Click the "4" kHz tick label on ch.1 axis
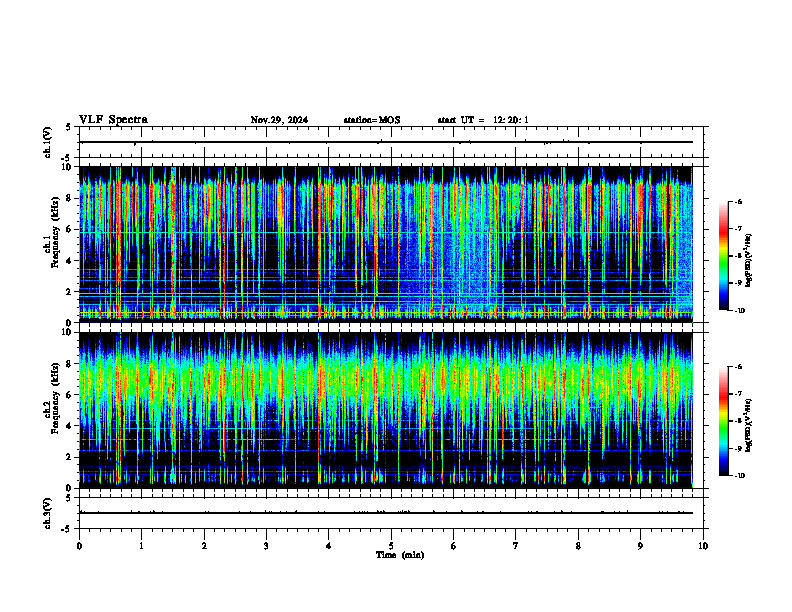The height and width of the screenshot is (612, 792). pyautogui.click(x=69, y=261)
